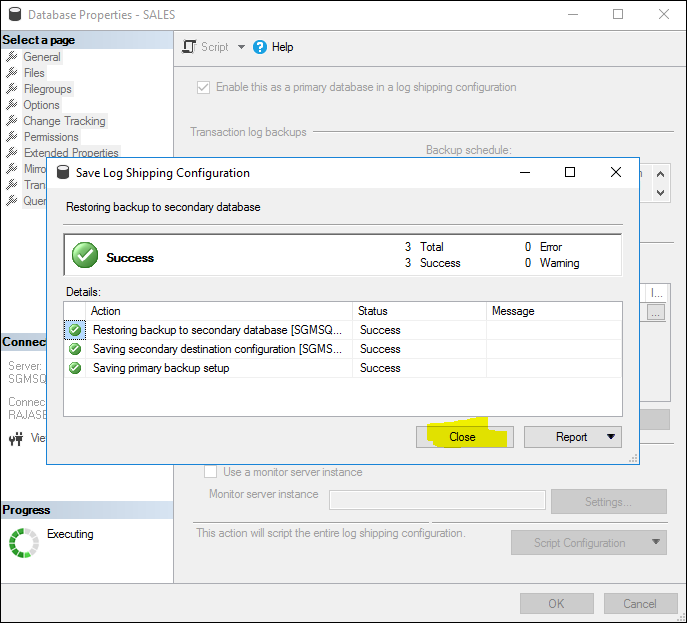687x623 pixels.
Task: Select the Change Tracking page
Action: [64, 121]
